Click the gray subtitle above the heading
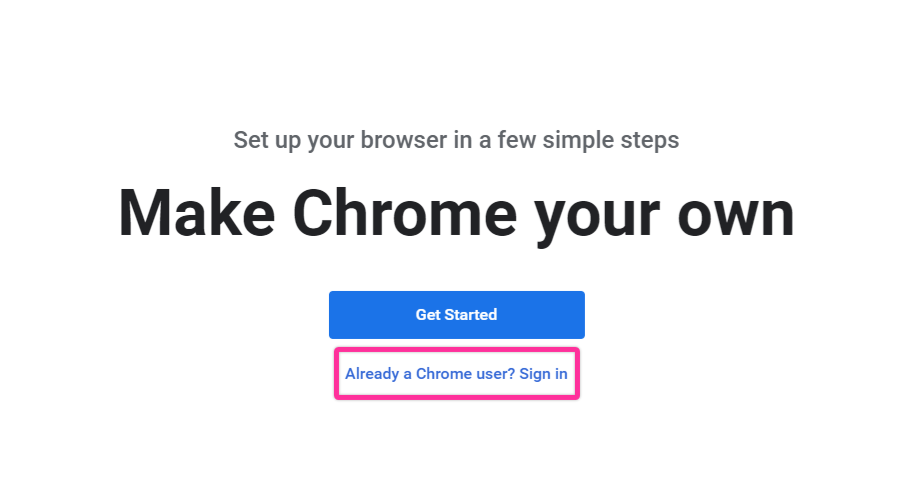The width and height of the screenshot is (910, 499). point(456,139)
